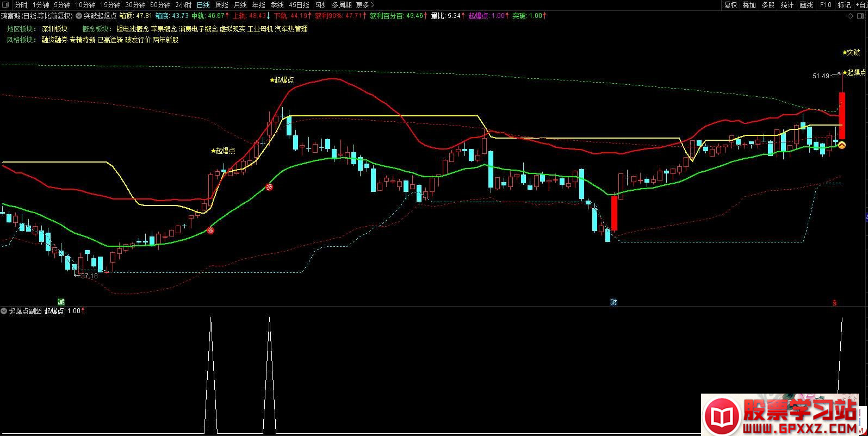The image size is (868, 436).
Task: Click the 箱底: 43.73 value
Action: [x=172, y=16]
